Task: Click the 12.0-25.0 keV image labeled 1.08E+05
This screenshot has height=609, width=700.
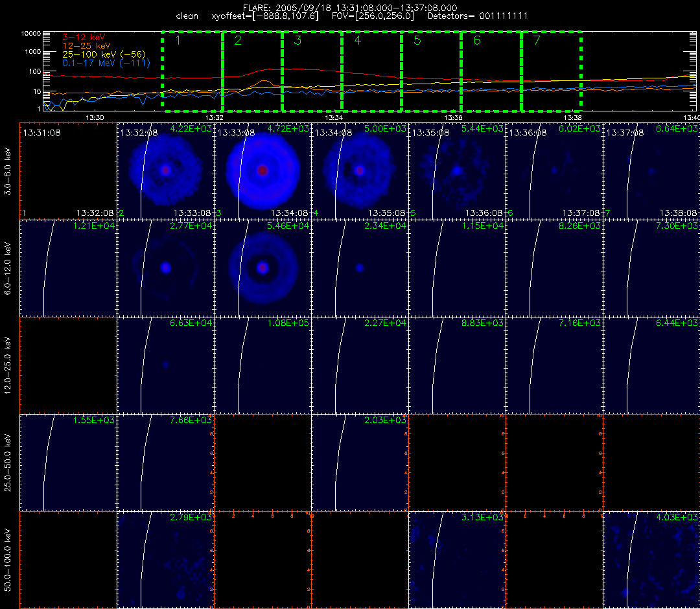Action: [263, 365]
